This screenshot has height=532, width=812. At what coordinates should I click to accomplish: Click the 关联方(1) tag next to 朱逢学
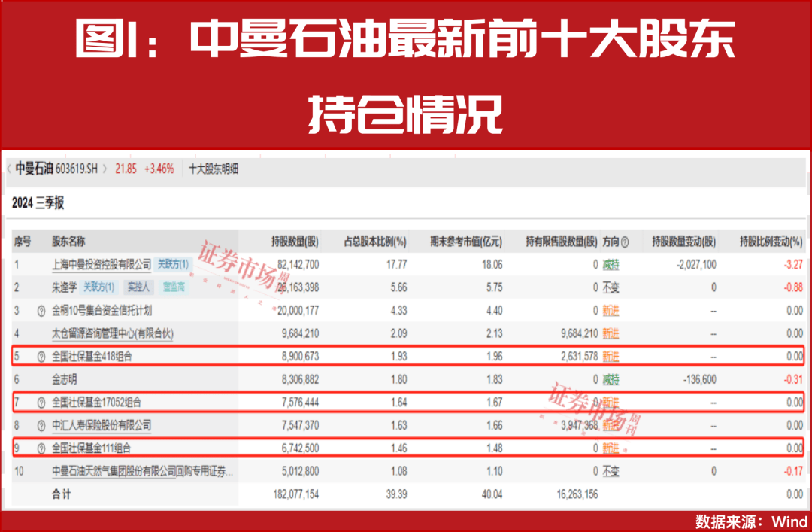click(x=98, y=287)
